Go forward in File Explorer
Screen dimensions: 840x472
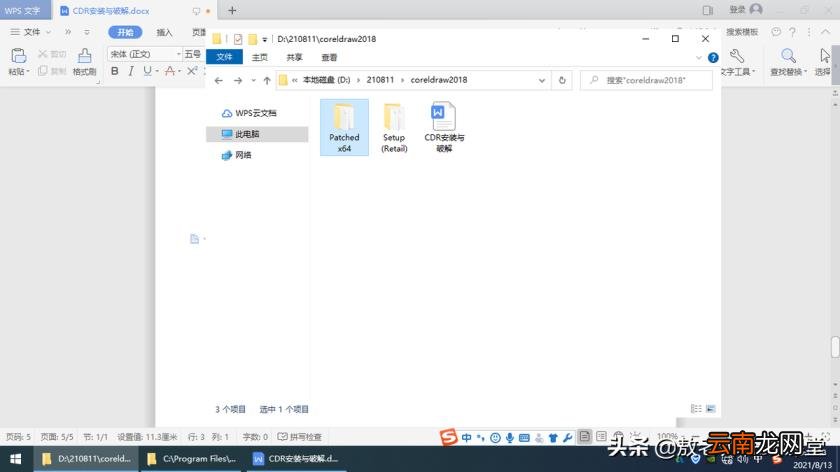click(238, 80)
